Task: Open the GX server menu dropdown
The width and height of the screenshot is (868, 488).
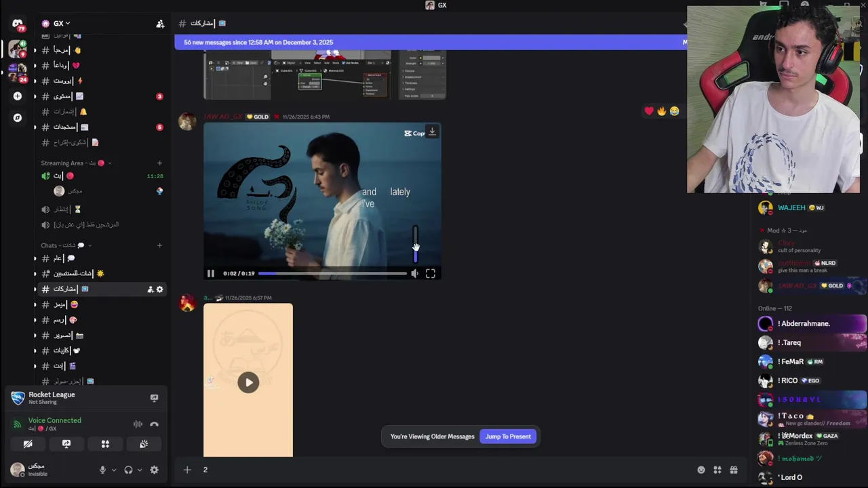Action: [x=56, y=24]
